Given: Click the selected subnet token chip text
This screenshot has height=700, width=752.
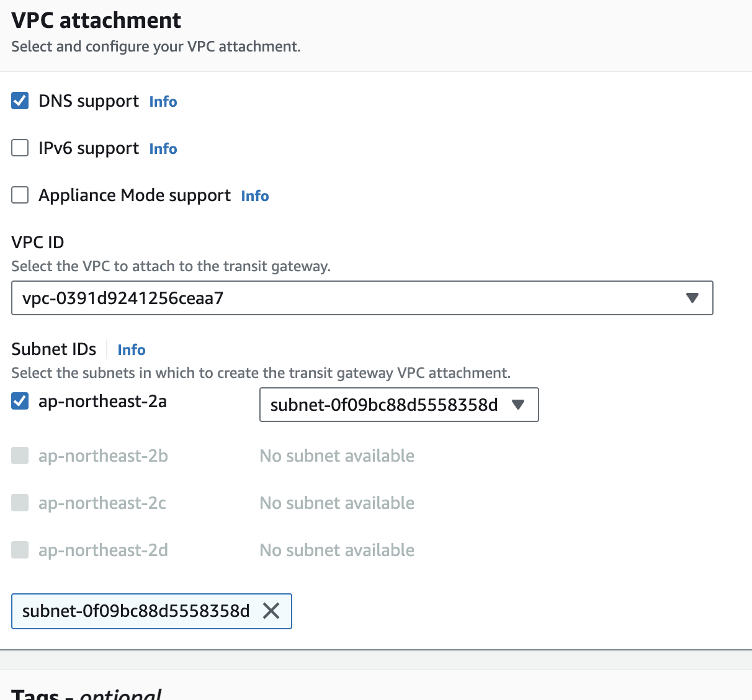Looking at the screenshot, I should pos(136,611).
